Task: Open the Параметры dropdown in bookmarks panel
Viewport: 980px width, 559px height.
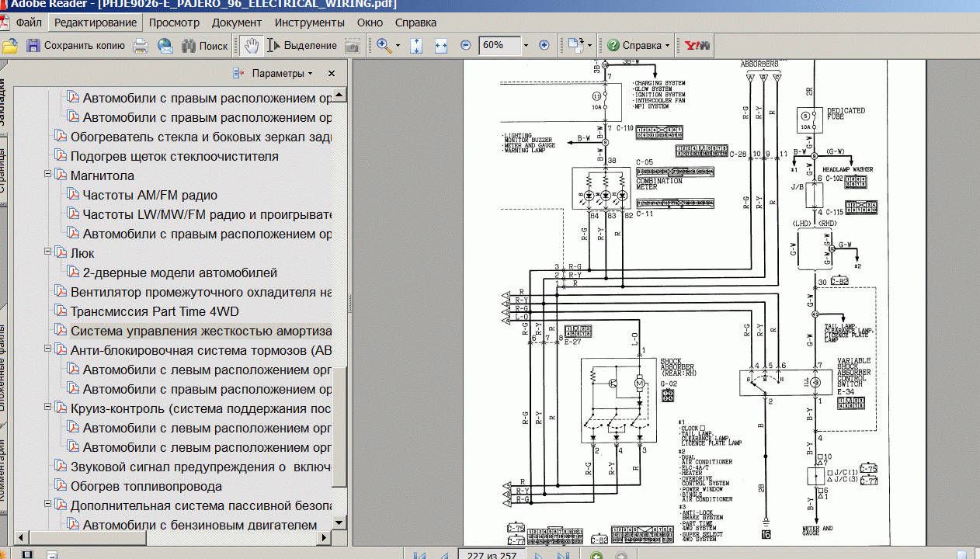Action: point(281,74)
